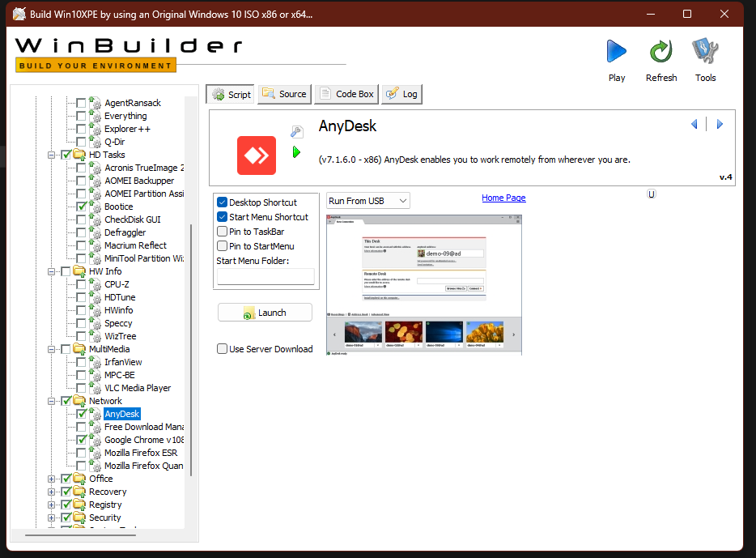756x558 pixels.
Task: Click the green run script arrow
Action: pos(296,152)
